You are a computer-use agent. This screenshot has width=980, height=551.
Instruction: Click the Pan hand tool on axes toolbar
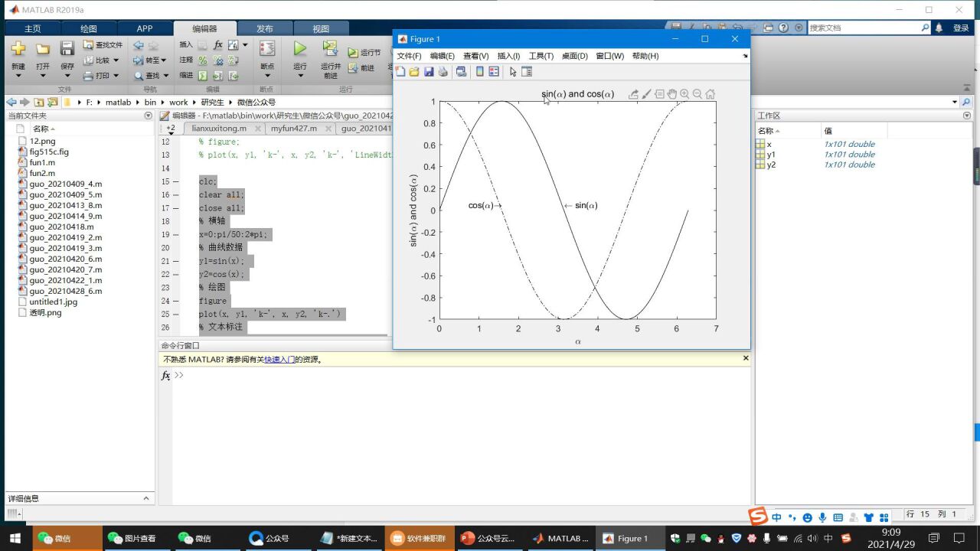pos(671,94)
